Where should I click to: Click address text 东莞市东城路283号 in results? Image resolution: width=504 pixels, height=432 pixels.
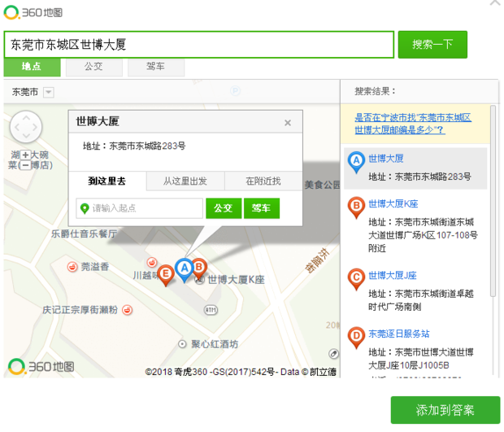(x=432, y=177)
